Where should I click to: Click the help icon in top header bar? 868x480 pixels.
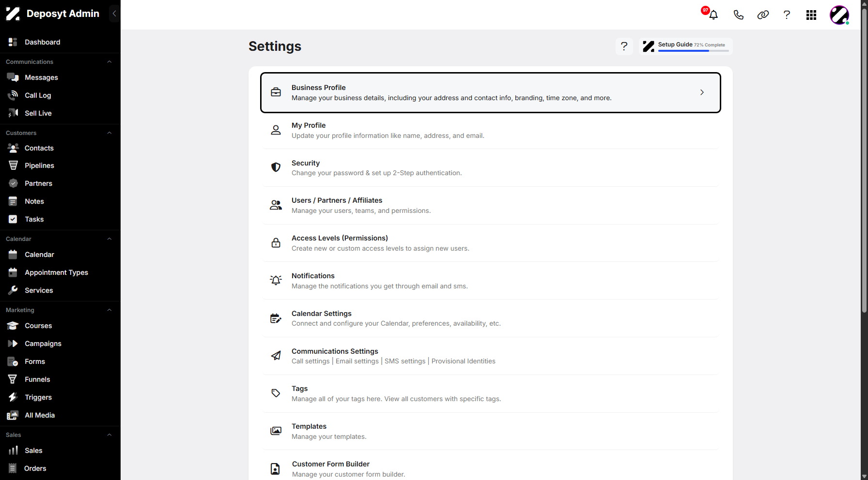point(787,15)
